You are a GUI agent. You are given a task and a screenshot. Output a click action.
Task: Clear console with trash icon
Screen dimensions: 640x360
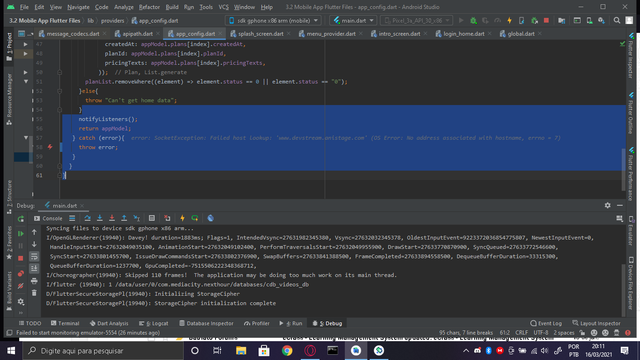(x=34, y=293)
